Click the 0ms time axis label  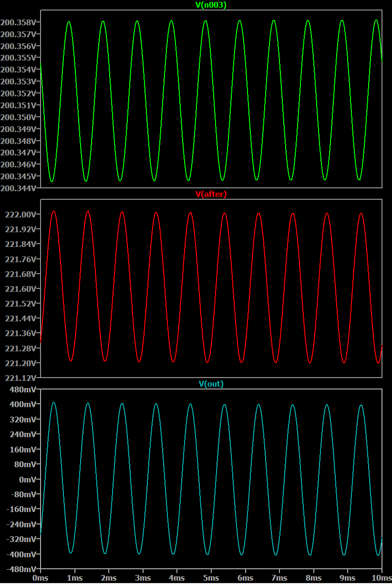click(41, 578)
